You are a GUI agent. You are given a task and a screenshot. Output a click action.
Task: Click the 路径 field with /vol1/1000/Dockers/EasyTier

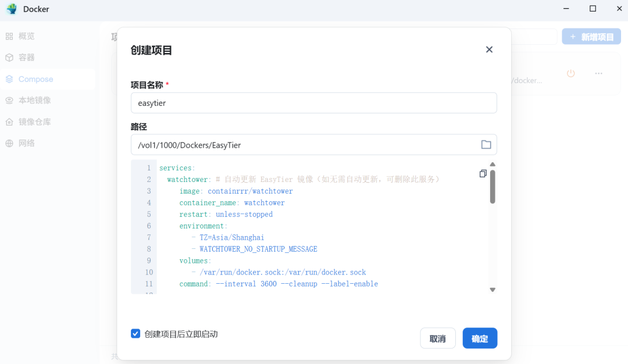313,145
